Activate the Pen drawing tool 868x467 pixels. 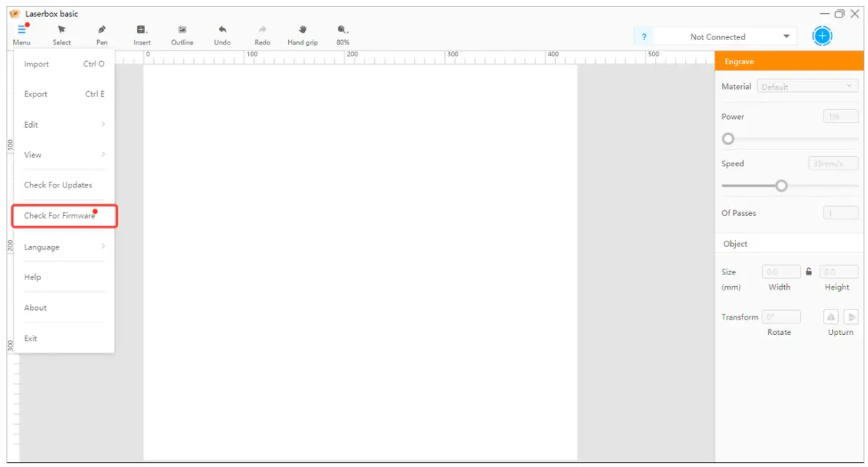102,30
